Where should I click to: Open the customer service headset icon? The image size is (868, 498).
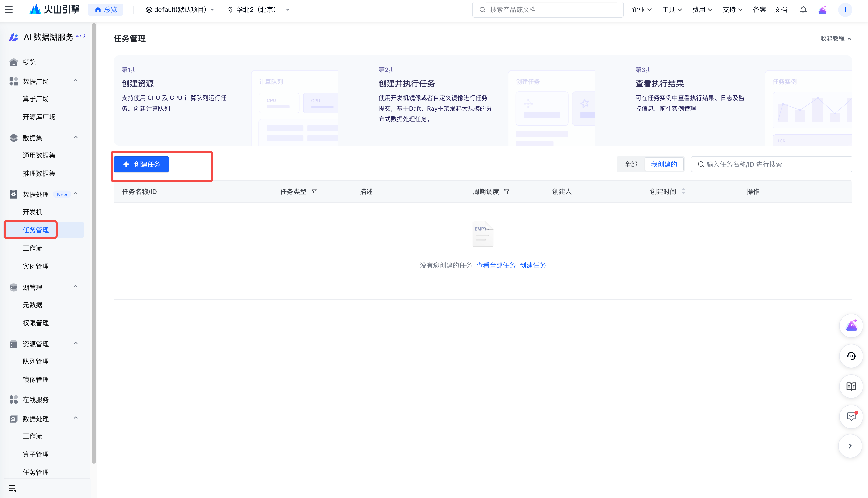point(851,356)
